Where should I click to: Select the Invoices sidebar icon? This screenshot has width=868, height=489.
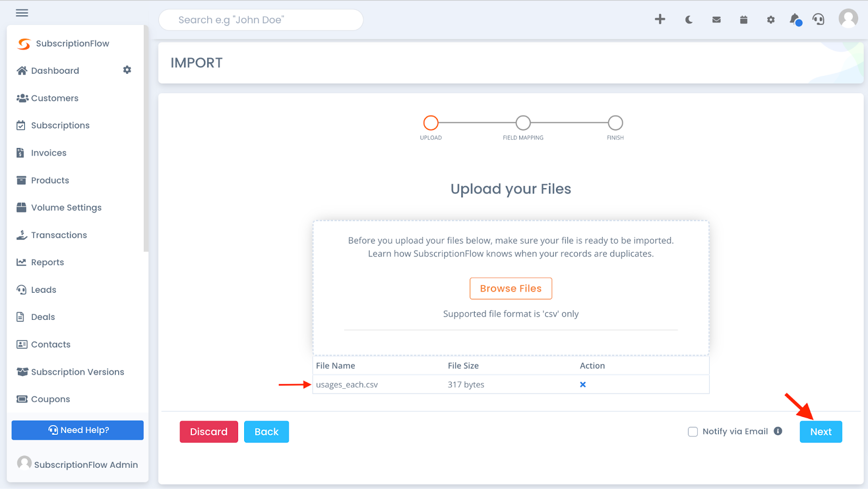tap(21, 152)
